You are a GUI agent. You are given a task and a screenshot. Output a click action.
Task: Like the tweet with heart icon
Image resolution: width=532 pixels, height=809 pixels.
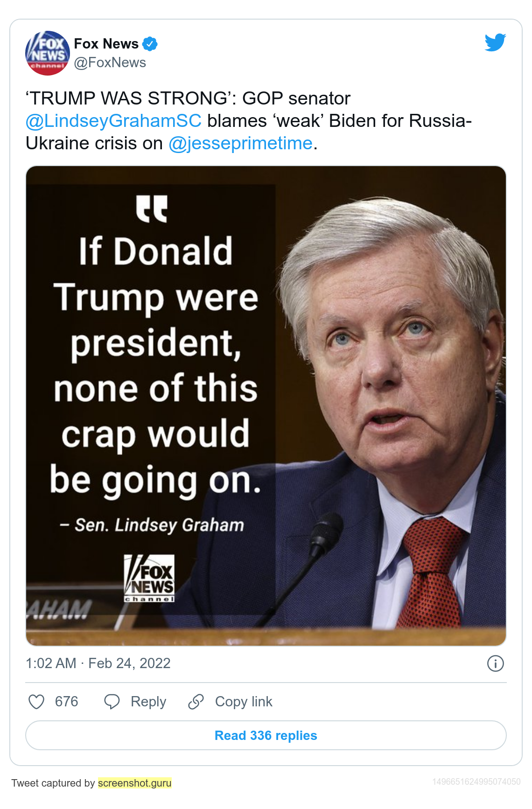pos(36,701)
